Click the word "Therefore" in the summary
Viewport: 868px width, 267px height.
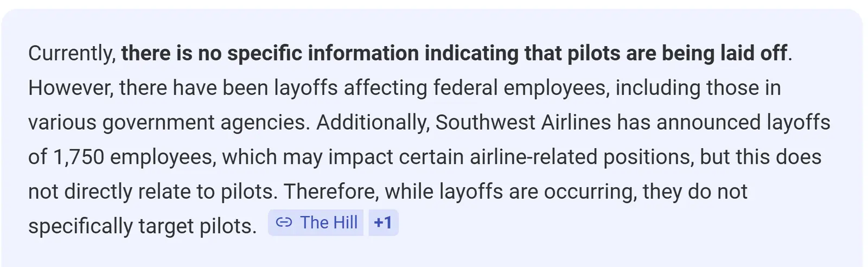[331, 191]
